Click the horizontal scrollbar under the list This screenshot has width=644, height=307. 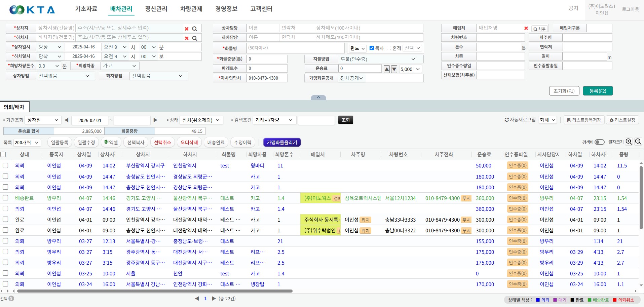155,291
